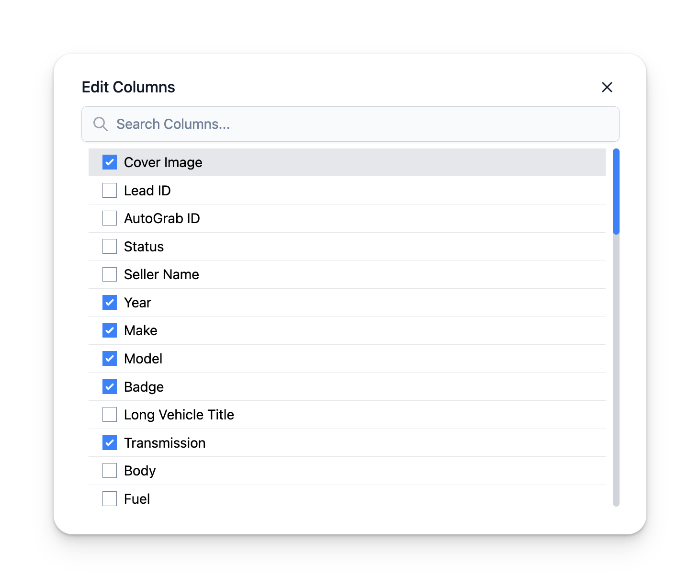The image size is (700, 588).
Task: Hide the Badge column checkbox
Action: 110,386
